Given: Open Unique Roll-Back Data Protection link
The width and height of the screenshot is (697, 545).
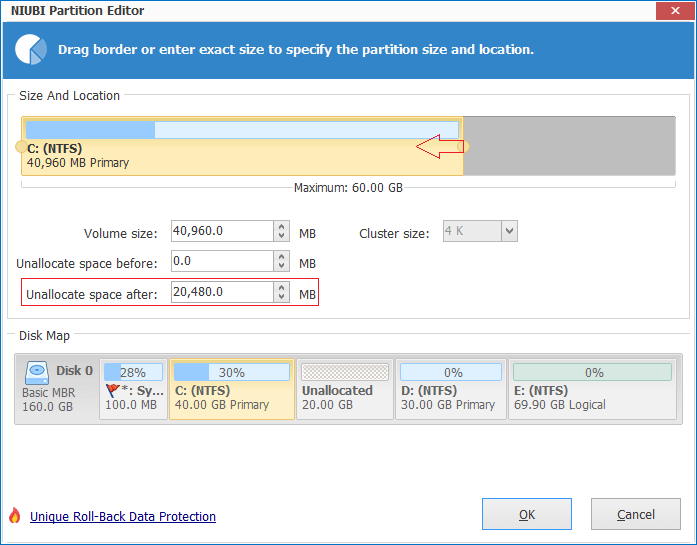Looking at the screenshot, I should (x=123, y=517).
